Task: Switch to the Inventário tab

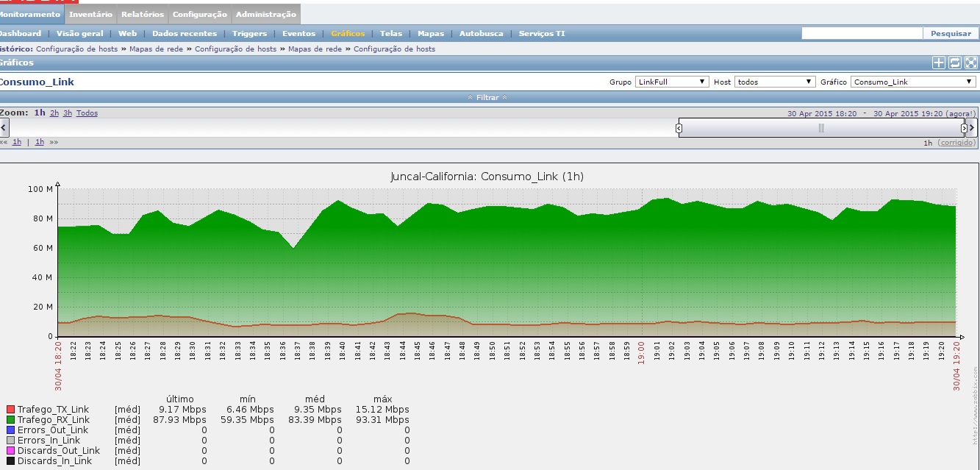Action: [x=91, y=14]
